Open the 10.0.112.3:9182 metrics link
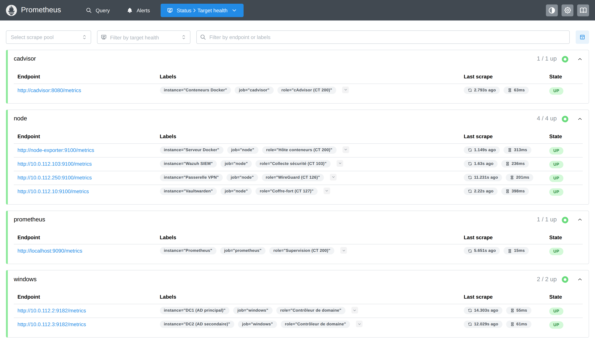Viewport: 595px width, 364px height. point(52,324)
